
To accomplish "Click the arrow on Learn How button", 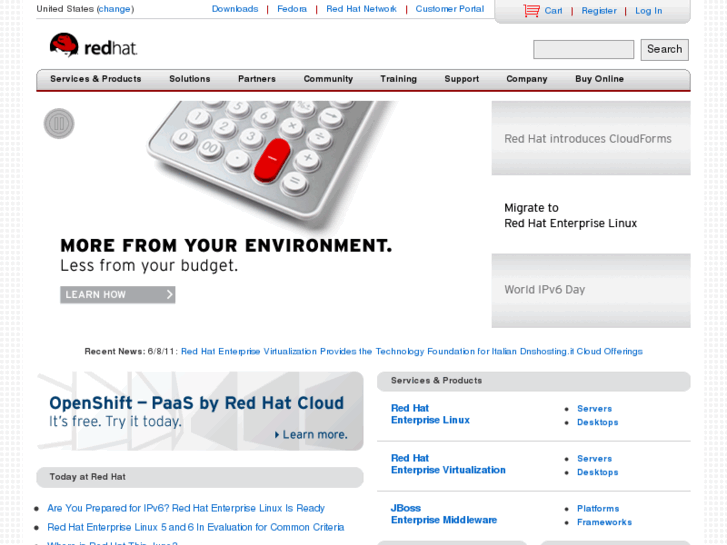I will tap(169, 295).
